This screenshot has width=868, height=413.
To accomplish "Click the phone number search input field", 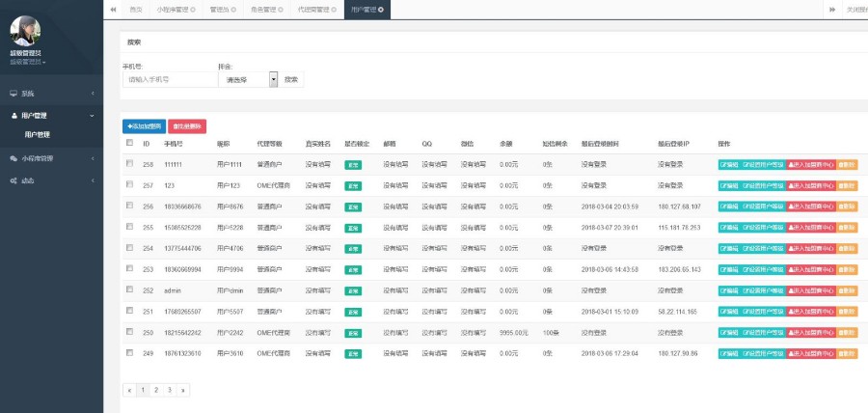I will pyautogui.click(x=167, y=79).
